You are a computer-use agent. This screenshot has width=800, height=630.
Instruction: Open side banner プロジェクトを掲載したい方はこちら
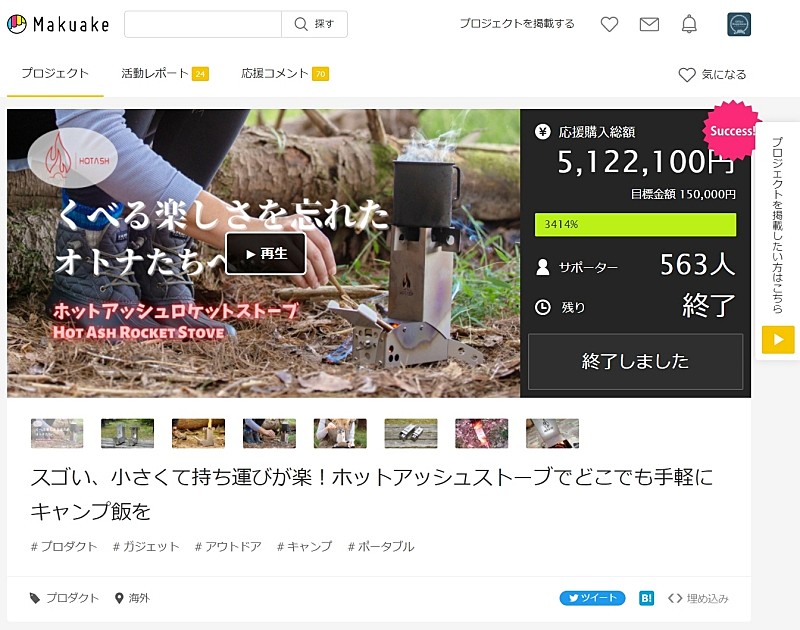[x=777, y=225]
